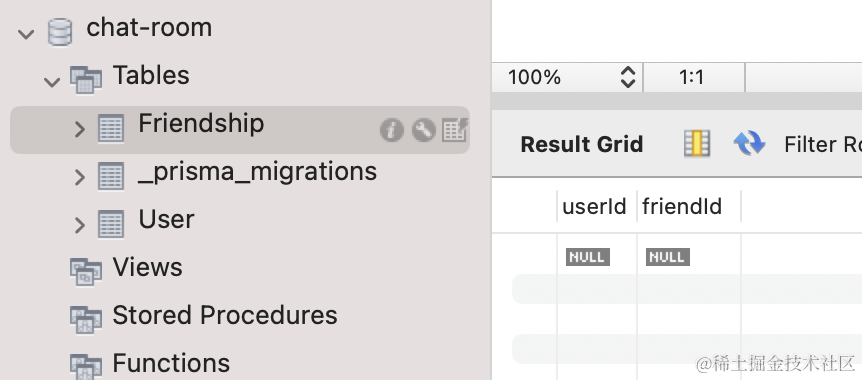Image resolution: width=862 pixels, height=380 pixels.
Task: Select the User table
Action: tap(166, 219)
